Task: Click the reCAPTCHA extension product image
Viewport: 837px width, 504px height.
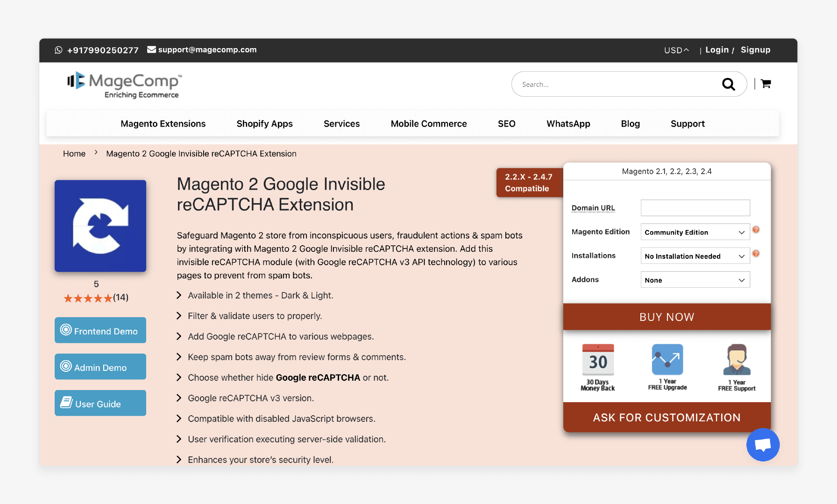Action: pyautogui.click(x=100, y=226)
